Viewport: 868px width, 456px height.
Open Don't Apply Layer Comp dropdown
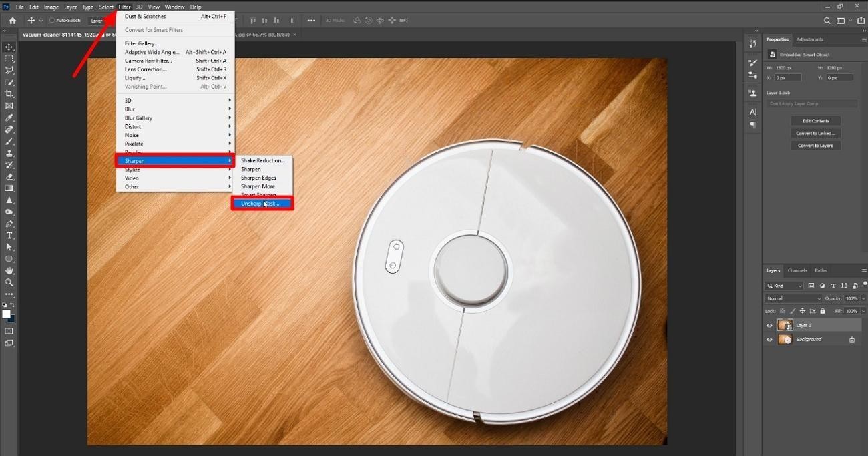point(812,103)
